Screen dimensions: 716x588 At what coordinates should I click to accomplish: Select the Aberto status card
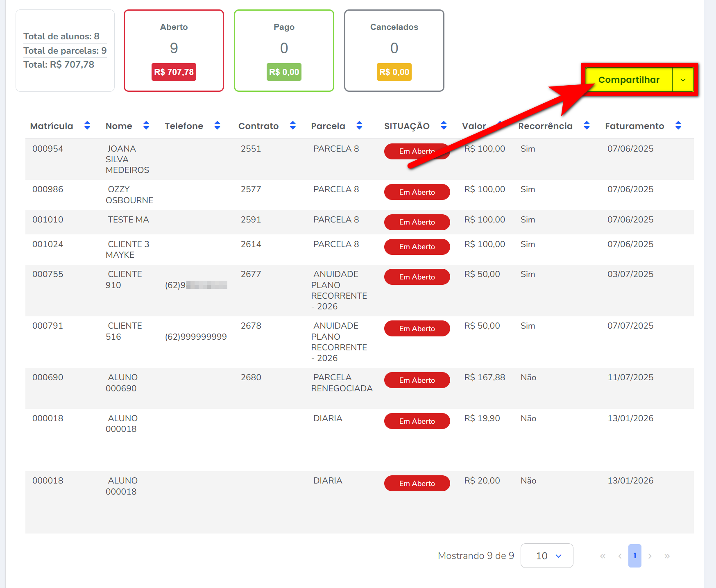(x=174, y=50)
